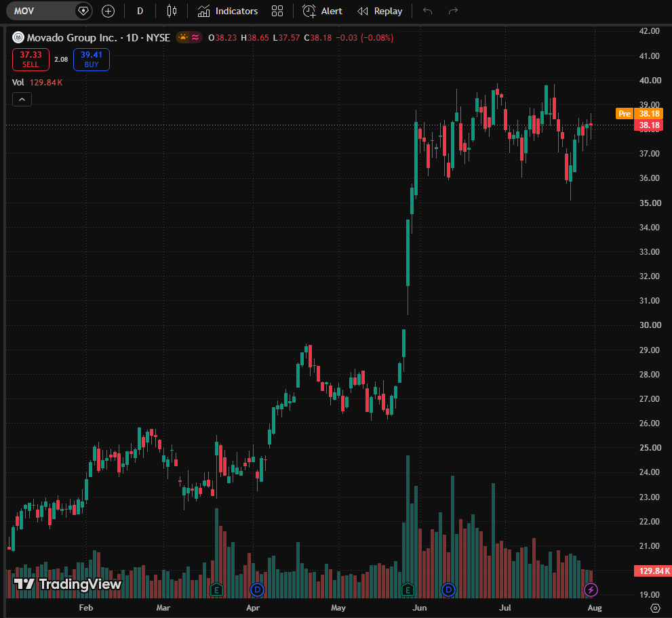Click the 40.00 price scale label
This screenshot has width=672, height=618.
point(650,81)
